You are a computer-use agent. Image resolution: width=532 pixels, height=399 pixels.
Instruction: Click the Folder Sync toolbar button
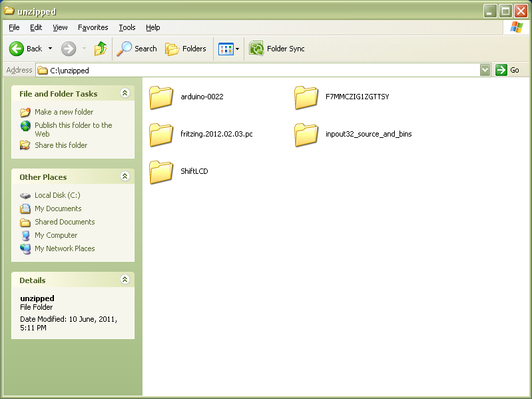click(x=277, y=49)
